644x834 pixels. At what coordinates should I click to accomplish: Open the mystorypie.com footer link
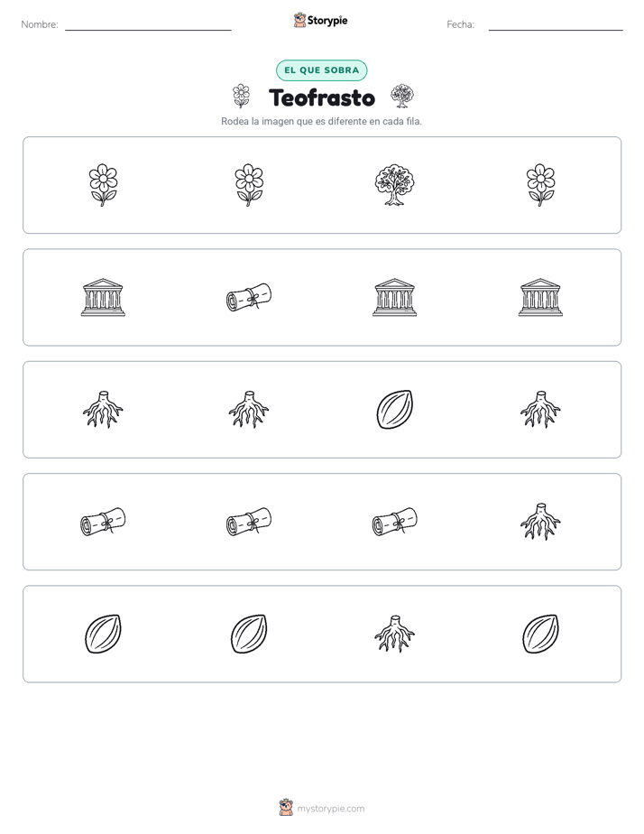[x=330, y=809]
